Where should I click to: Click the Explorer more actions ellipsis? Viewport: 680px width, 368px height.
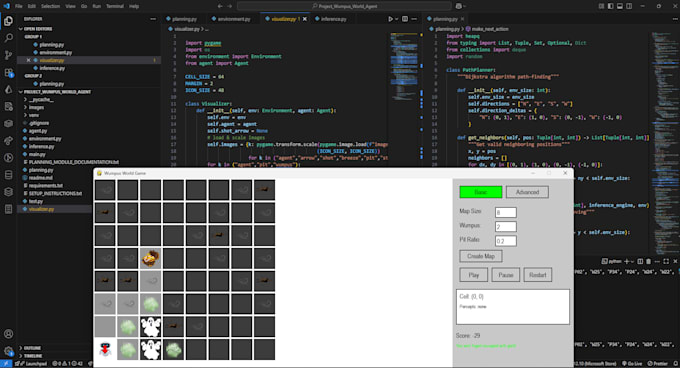pos(153,19)
